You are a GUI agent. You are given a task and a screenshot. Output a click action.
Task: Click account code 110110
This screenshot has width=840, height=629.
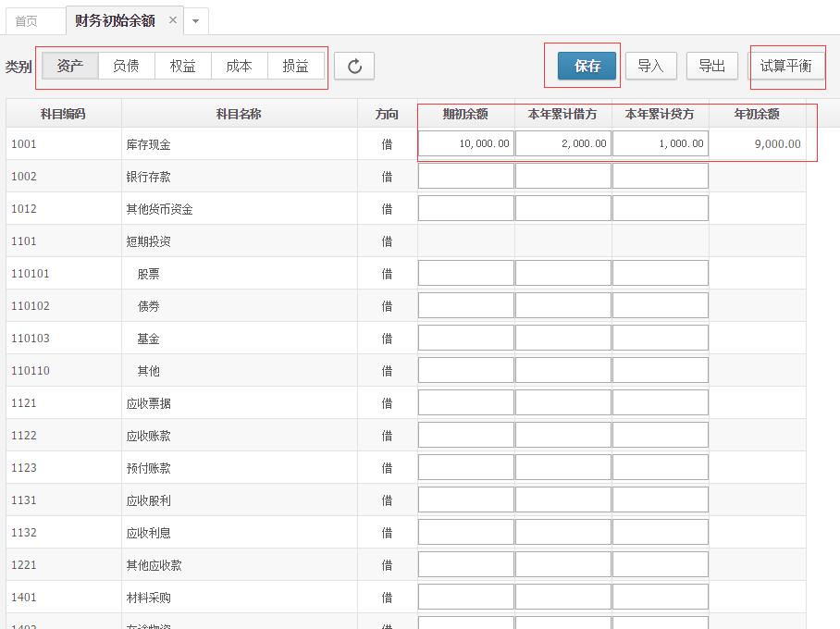(x=30, y=371)
